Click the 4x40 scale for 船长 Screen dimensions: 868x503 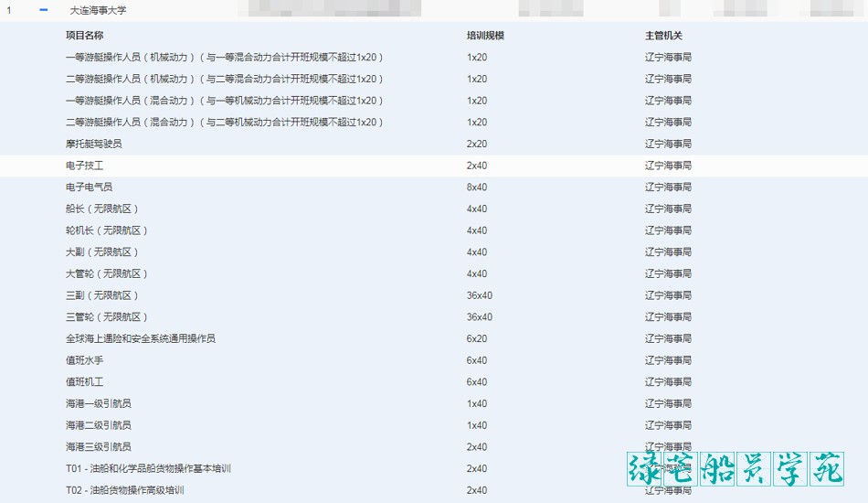coord(477,209)
